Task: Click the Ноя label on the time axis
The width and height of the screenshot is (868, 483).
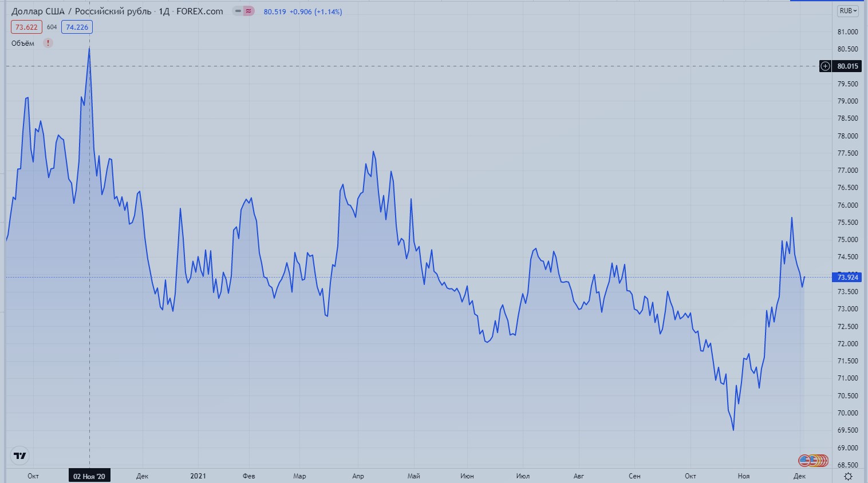Action: point(744,476)
